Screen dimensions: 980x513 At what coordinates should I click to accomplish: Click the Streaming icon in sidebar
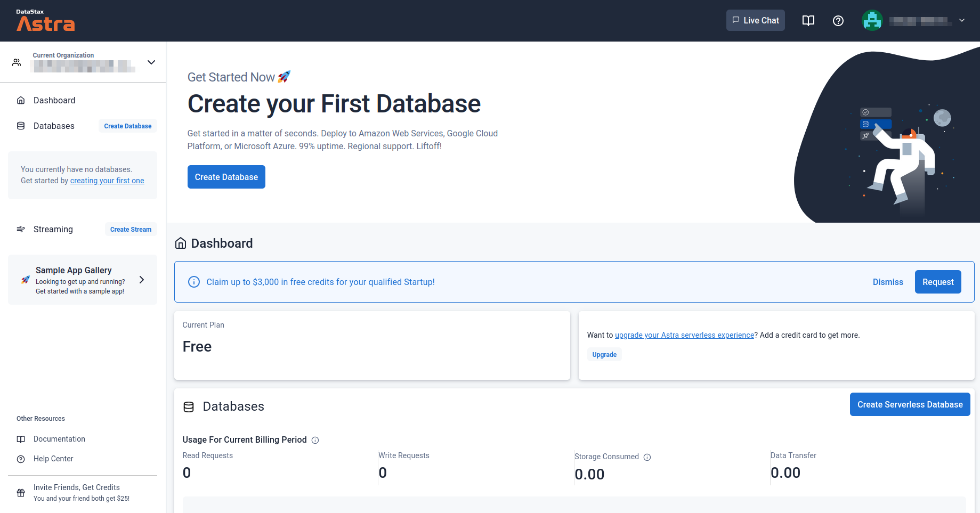pos(21,229)
